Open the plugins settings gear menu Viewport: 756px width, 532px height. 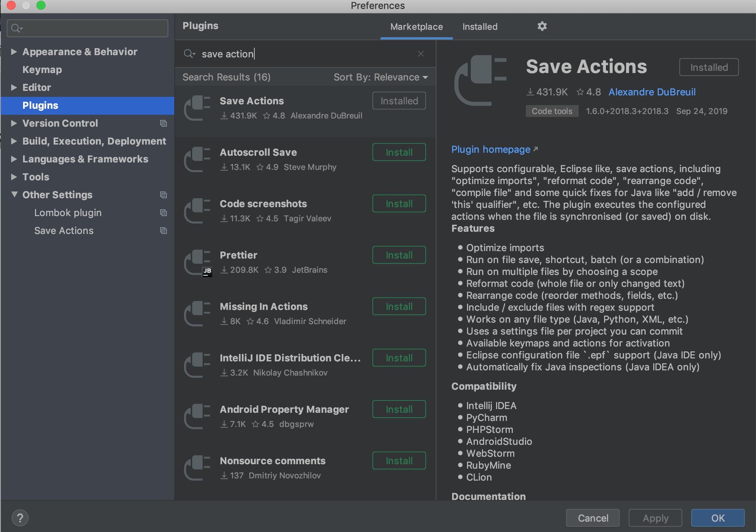pos(542,26)
